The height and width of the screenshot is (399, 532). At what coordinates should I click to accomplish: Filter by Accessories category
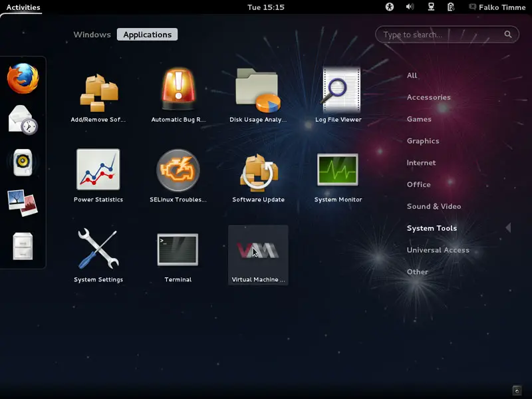click(429, 97)
